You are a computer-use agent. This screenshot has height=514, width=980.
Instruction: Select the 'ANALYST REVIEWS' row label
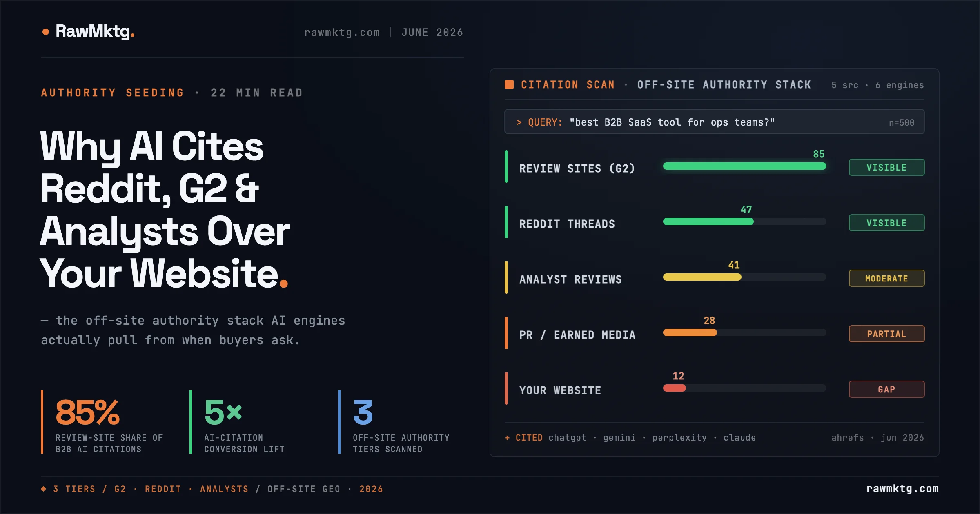tap(570, 279)
